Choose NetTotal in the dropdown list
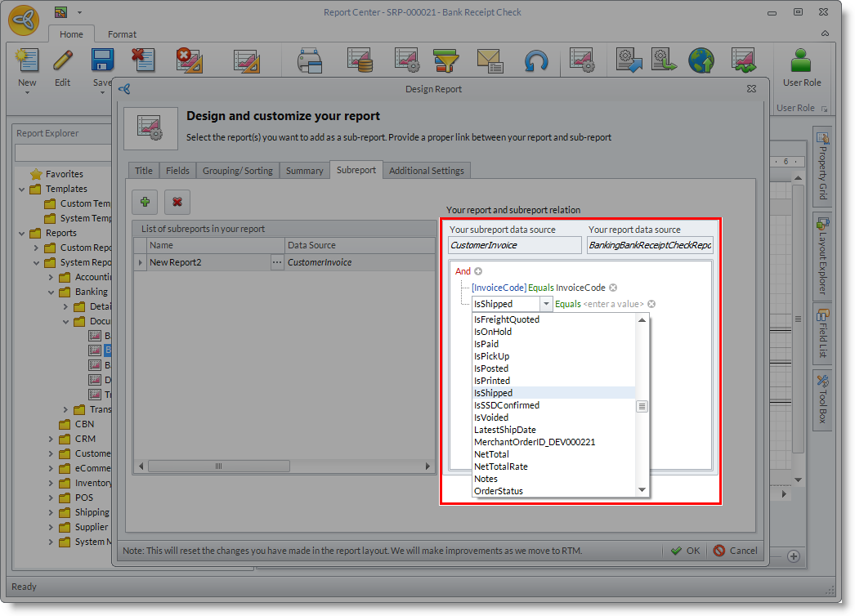Screen dimensions: 855x616 click(x=491, y=454)
